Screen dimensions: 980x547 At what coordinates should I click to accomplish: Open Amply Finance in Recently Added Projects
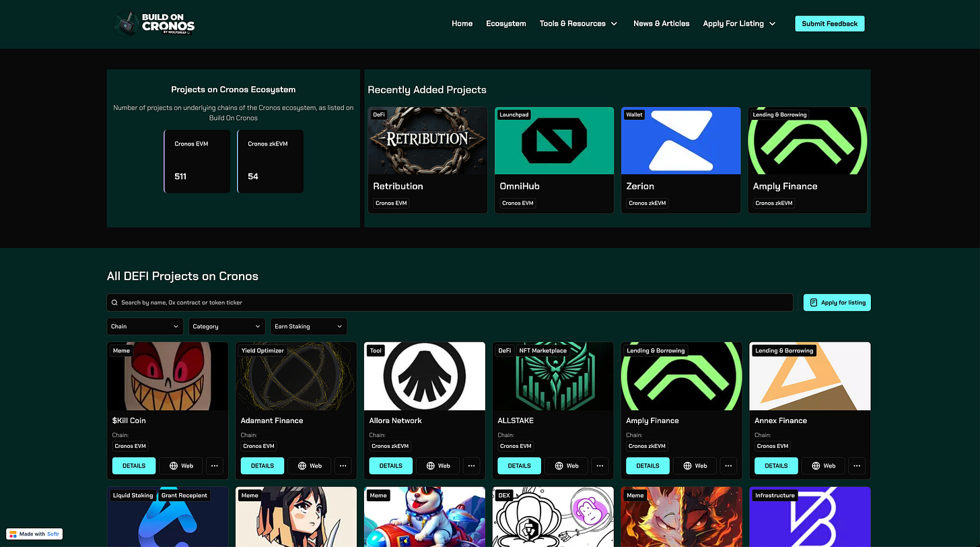[x=808, y=160]
